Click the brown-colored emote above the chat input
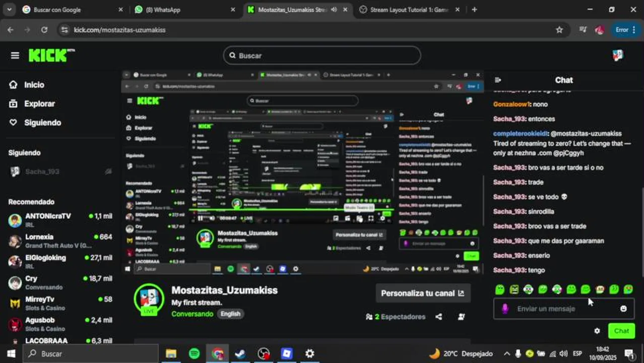The width and height of the screenshot is (644, 363). coord(600,289)
